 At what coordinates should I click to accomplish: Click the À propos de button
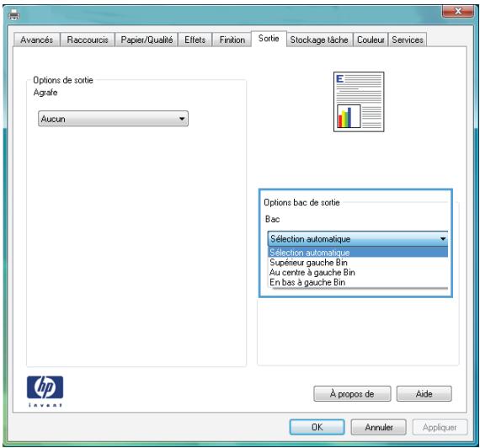coord(352,394)
